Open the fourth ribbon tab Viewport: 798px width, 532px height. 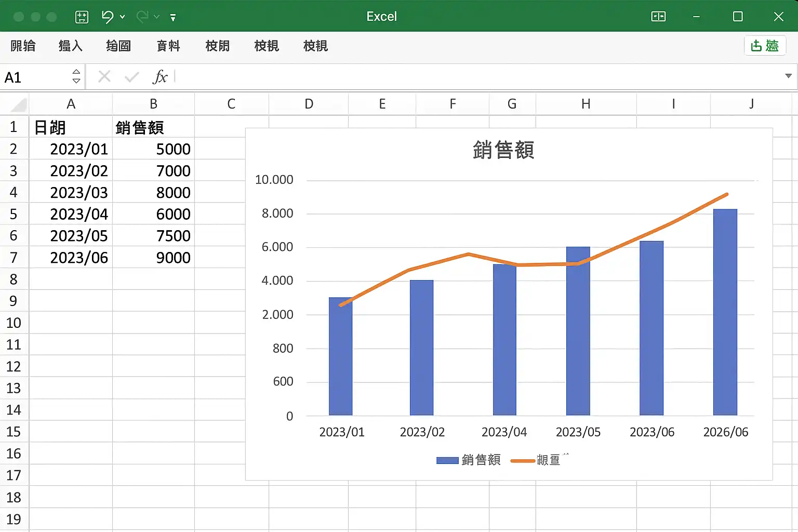click(x=168, y=46)
